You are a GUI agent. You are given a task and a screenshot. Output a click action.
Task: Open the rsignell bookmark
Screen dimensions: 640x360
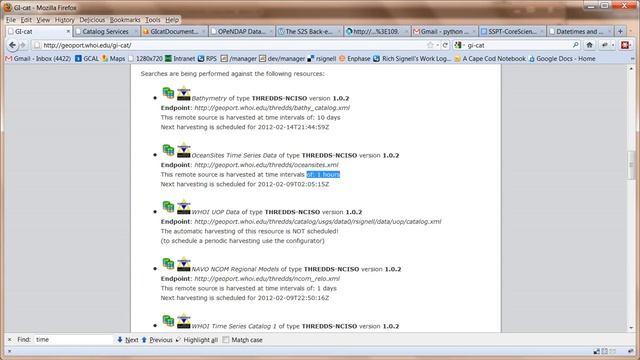322,59
